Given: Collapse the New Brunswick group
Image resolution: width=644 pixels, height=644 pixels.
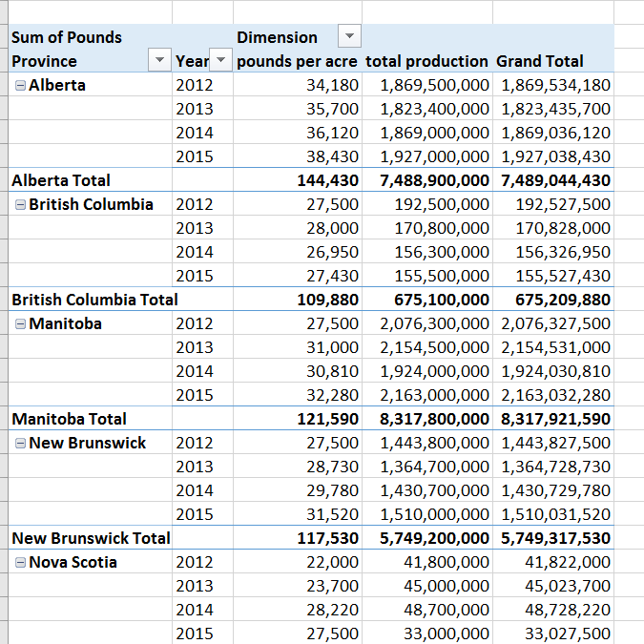Looking at the screenshot, I should coord(20,444).
